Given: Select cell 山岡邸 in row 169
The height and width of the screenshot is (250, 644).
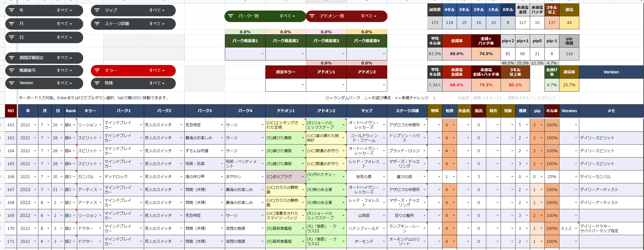Looking at the screenshot, I should 367,215.
